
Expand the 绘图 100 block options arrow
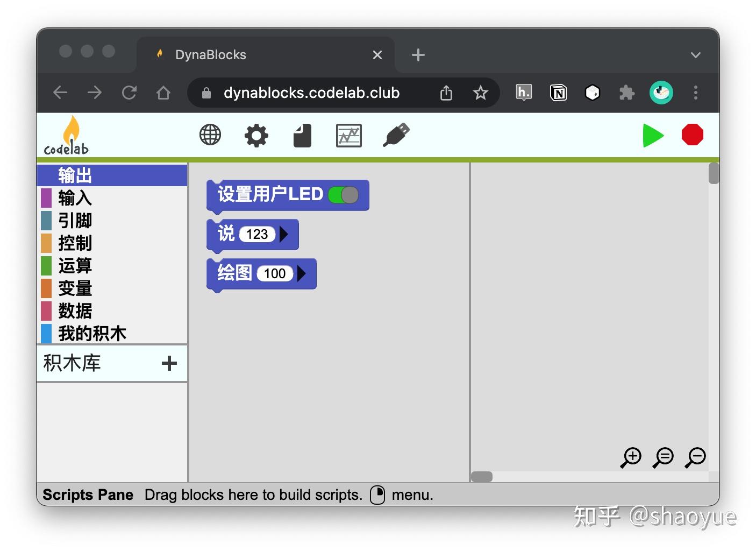(302, 273)
